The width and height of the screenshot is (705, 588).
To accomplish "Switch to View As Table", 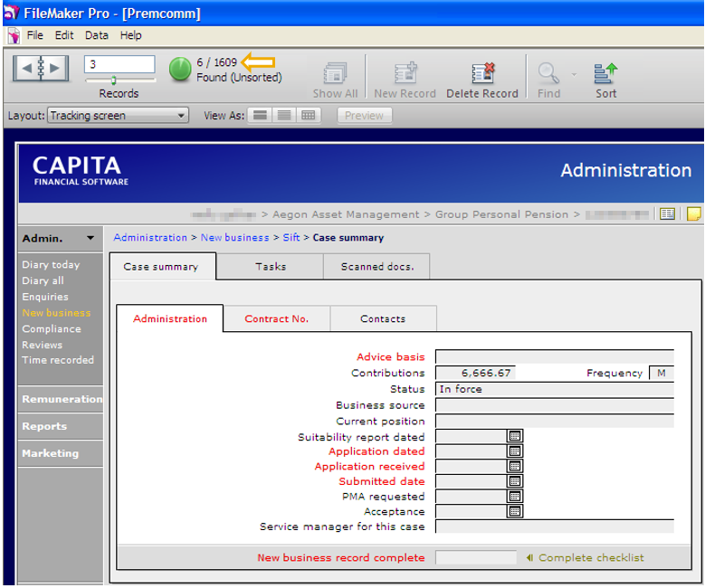I will pos(309,116).
